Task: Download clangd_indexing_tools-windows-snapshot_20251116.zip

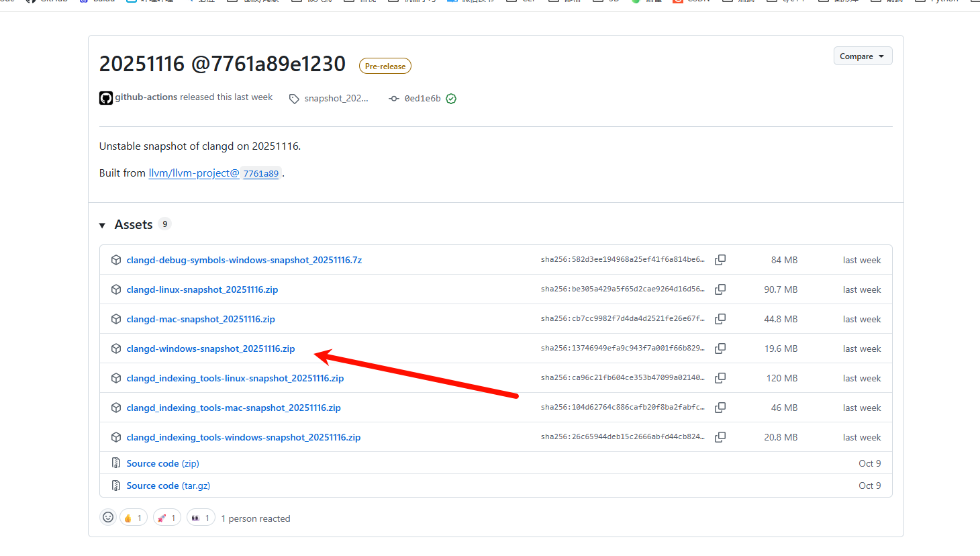Action: coord(244,437)
